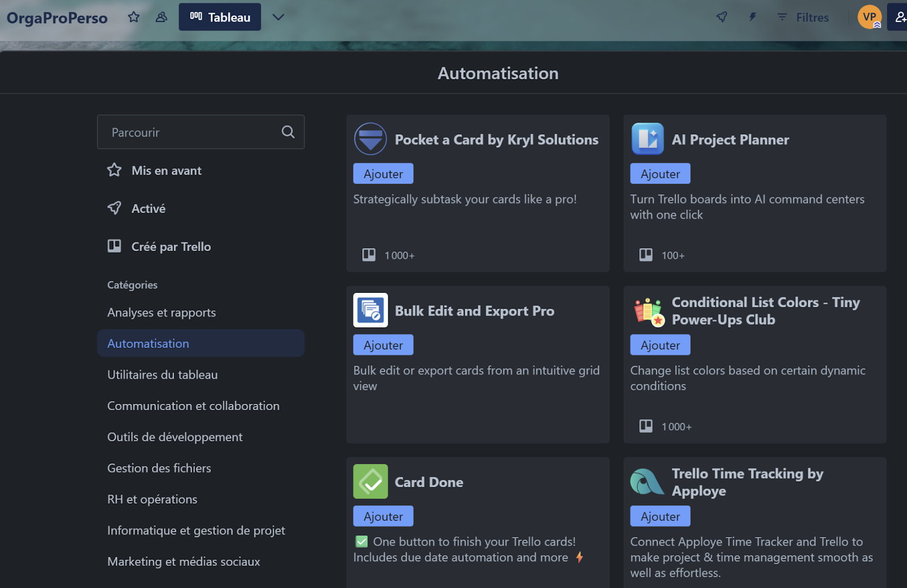907x588 pixels.
Task: Open Card Done title
Action: tap(429, 482)
